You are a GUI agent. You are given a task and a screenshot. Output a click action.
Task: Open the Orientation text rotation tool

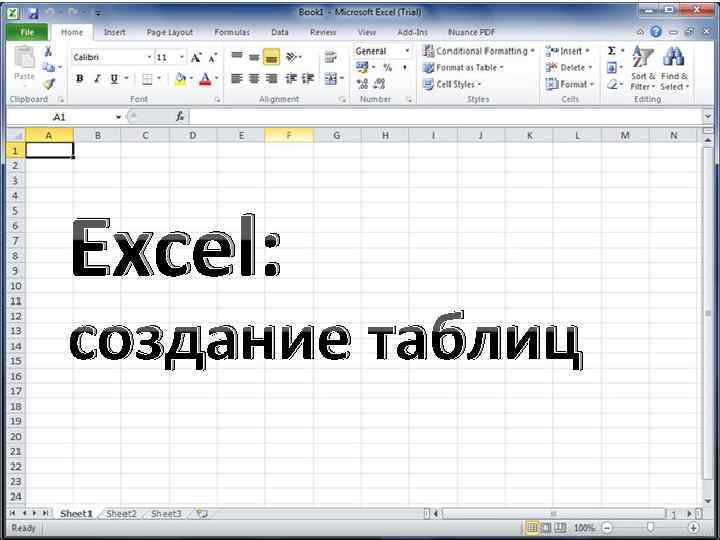292,56
